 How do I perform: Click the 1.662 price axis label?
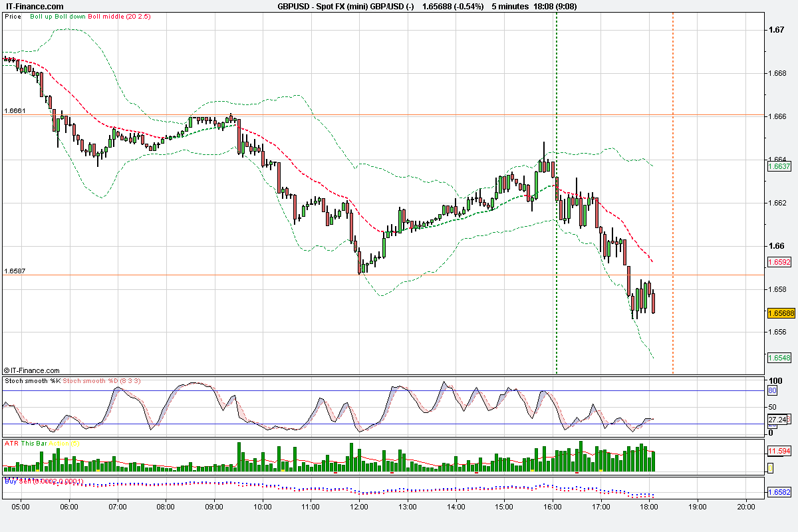click(779, 203)
